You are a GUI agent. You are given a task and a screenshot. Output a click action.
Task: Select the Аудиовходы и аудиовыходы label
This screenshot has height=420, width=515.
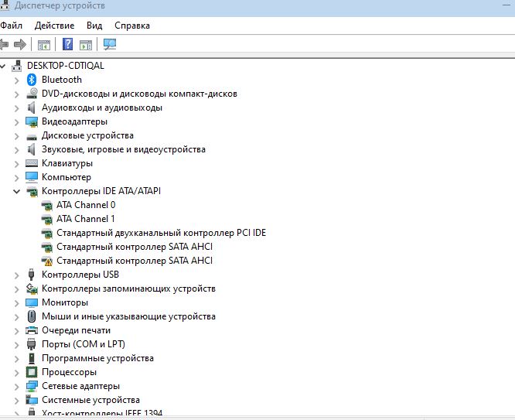[x=102, y=108]
